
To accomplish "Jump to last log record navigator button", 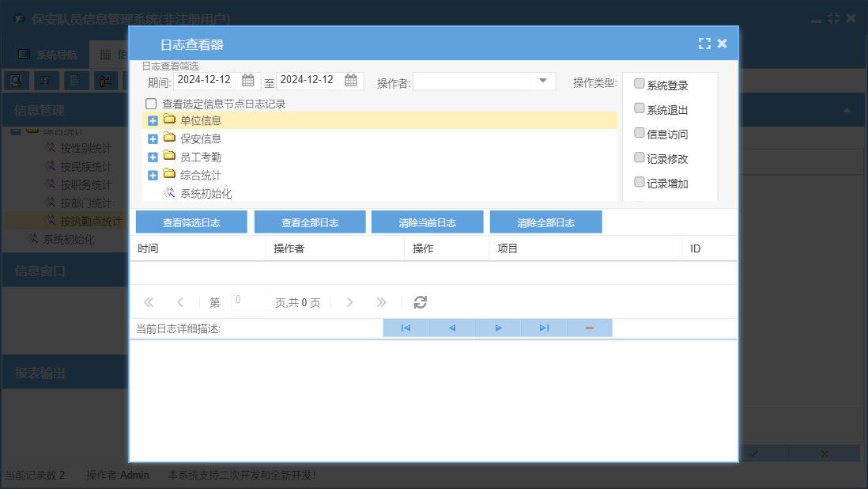I will (544, 328).
